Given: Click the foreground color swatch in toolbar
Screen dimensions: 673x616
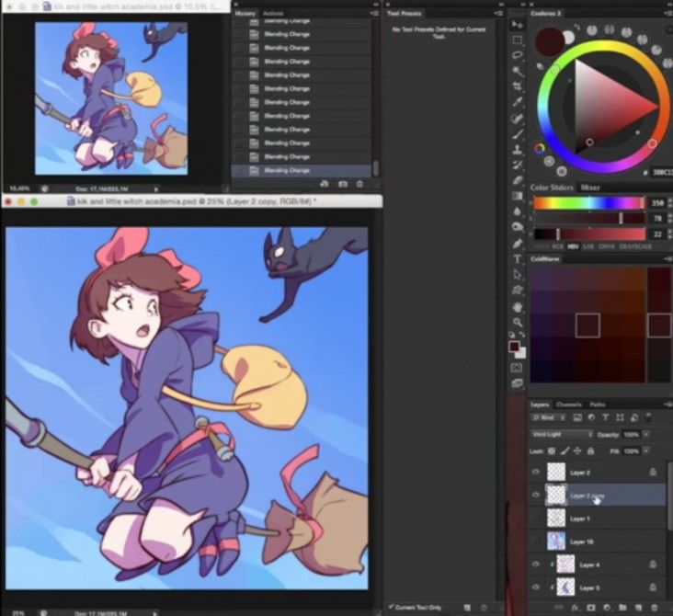Looking at the screenshot, I should click(x=514, y=347).
